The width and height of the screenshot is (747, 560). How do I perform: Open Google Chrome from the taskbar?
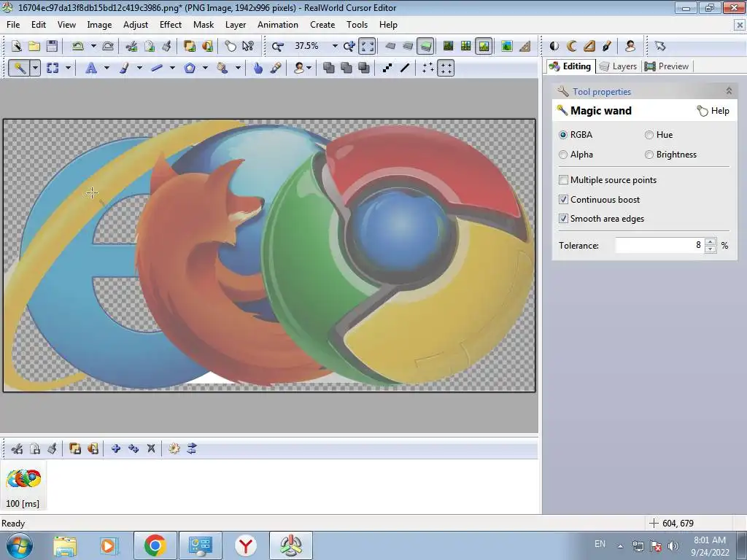click(x=155, y=545)
